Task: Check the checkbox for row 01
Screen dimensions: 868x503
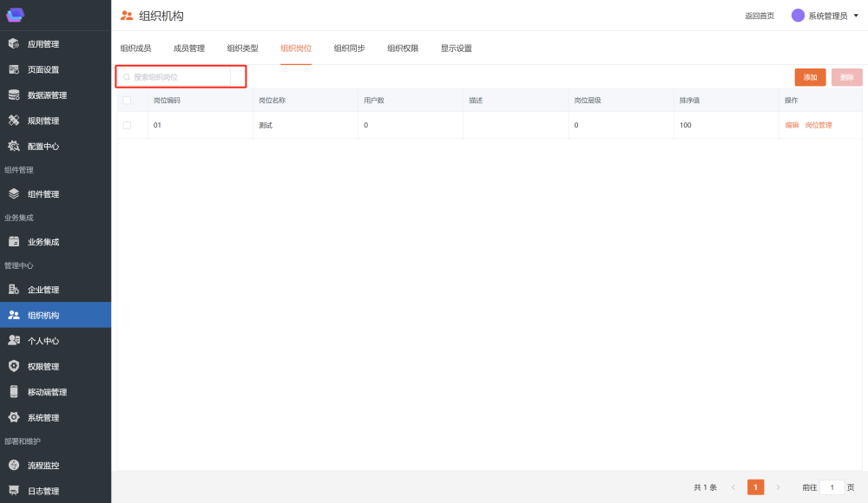Action: (127, 125)
